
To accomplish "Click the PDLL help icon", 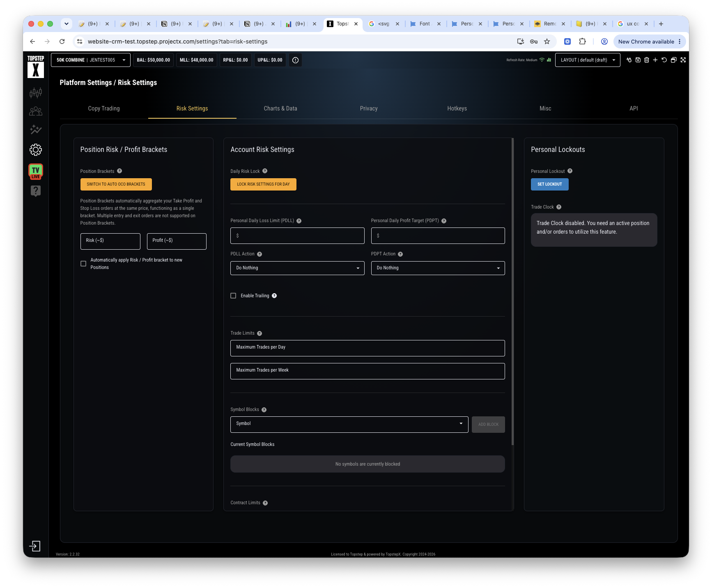I will click(x=299, y=221).
